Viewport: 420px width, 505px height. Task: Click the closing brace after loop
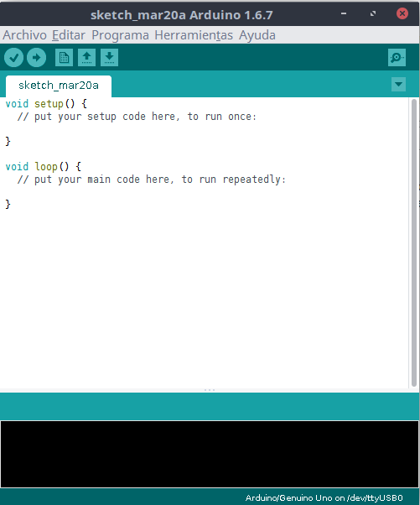click(8, 204)
